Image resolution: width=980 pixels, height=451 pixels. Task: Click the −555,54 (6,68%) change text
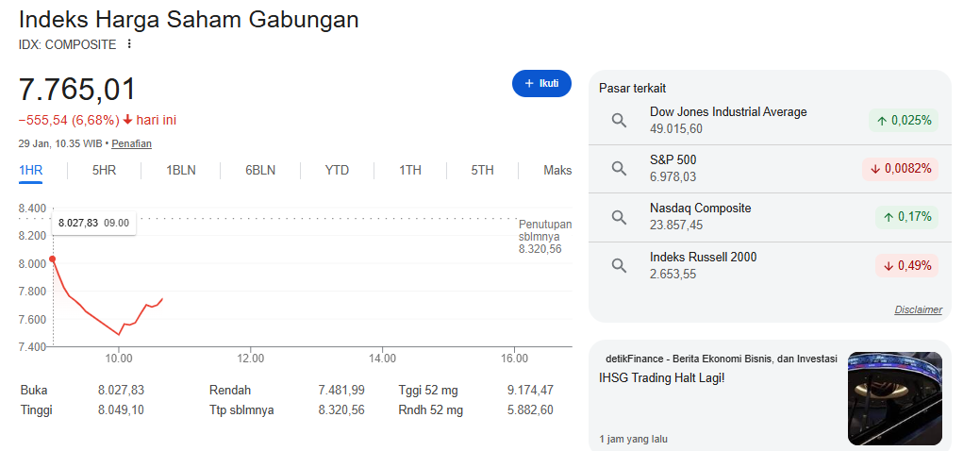pyautogui.click(x=69, y=120)
